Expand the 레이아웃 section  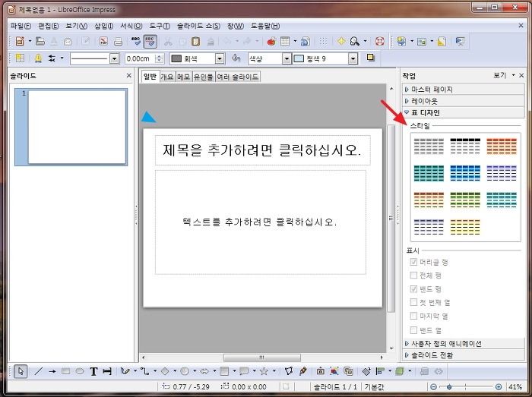(464, 101)
